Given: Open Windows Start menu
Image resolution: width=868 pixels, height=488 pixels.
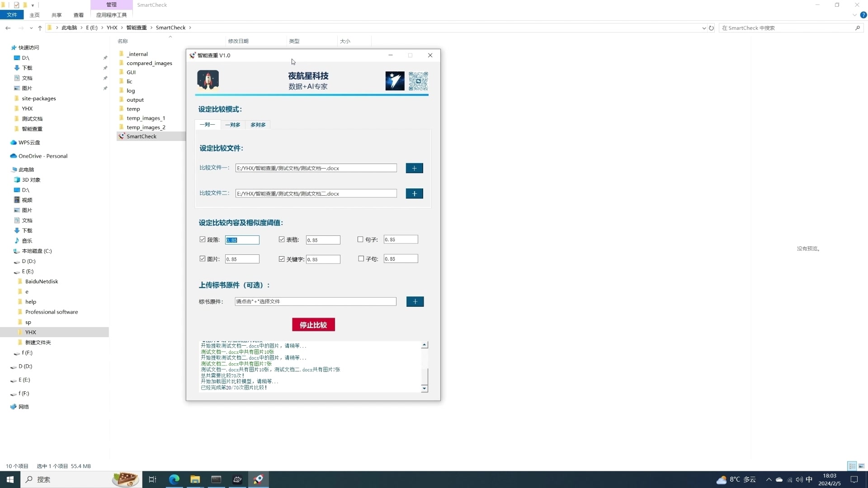Looking at the screenshot, I should (x=10, y=479).
